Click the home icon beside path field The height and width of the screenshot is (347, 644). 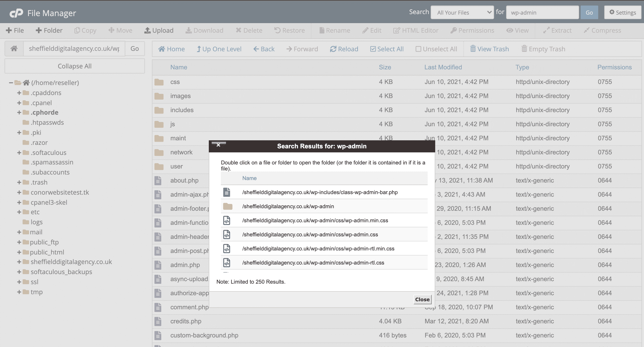(x=14, y=49)
